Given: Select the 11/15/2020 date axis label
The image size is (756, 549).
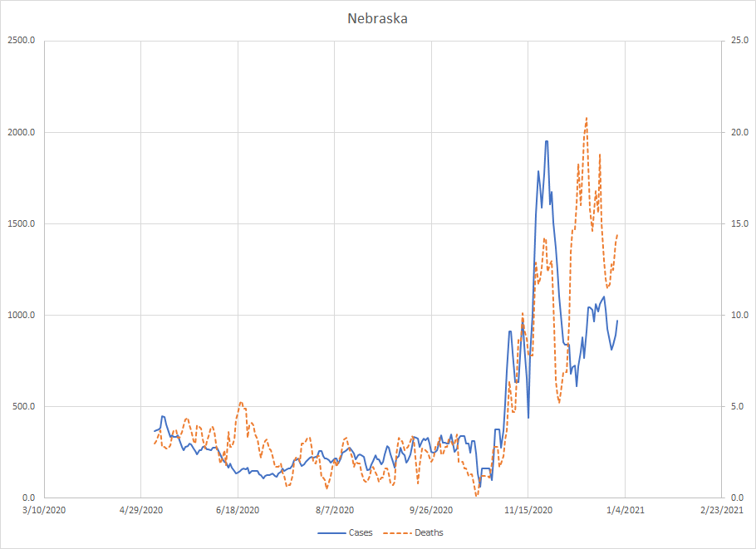Looking at the screenshot, I should [528, 510].
